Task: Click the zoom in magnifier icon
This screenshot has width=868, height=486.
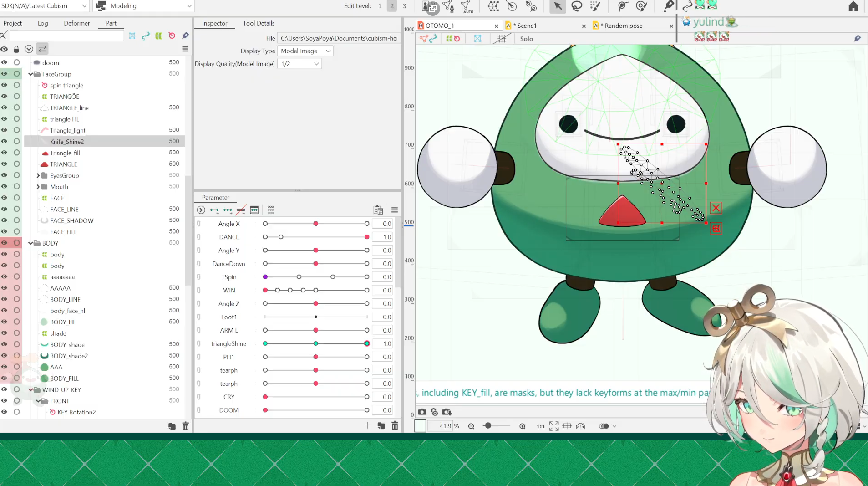Action: [522, 426]
